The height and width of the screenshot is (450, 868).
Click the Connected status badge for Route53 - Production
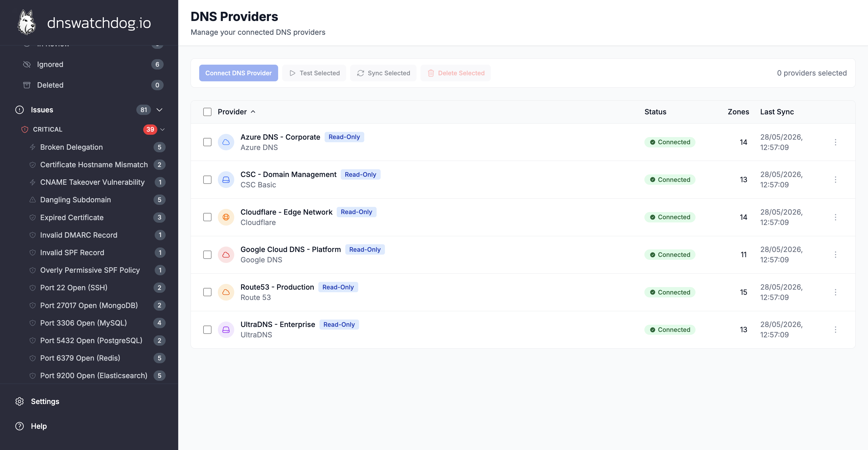(x=670, y=292)
